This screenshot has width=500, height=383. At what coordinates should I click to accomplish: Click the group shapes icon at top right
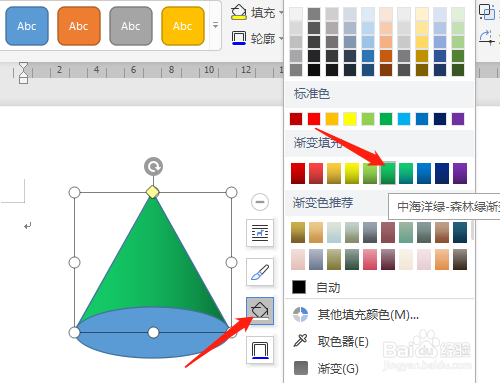tap(487, 12)
